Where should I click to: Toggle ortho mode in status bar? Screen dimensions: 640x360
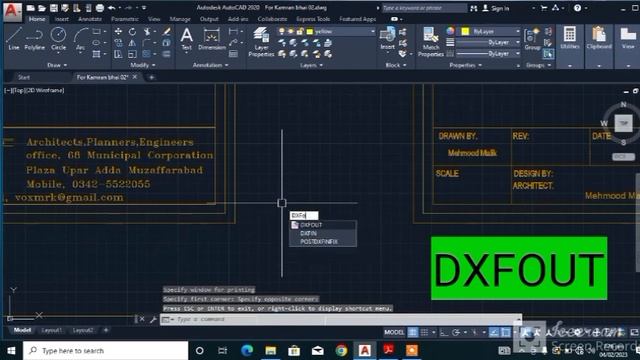click(444, 332)
